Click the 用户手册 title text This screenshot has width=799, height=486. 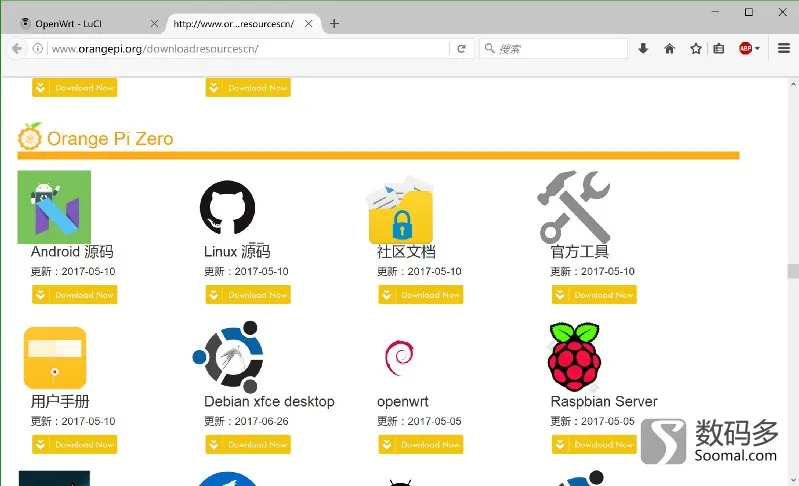60,401
